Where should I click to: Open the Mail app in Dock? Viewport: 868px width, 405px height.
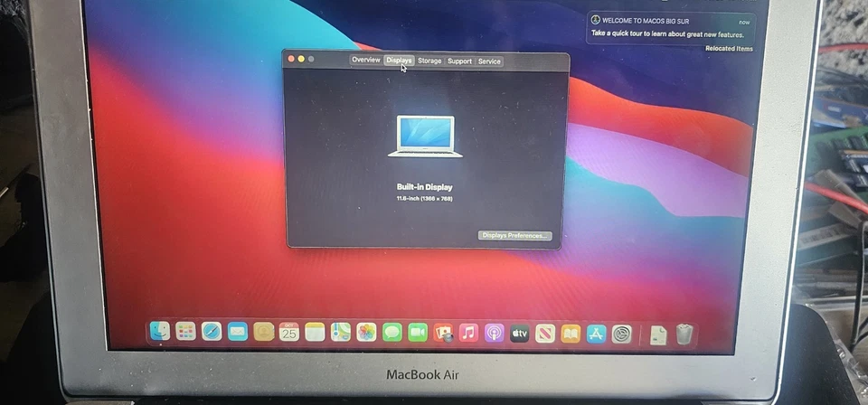click(x=238, y=332)
